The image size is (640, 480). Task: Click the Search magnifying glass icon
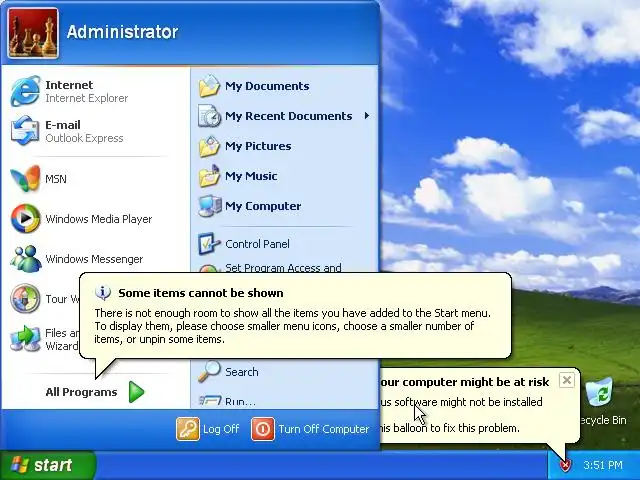tap(209, 371)
